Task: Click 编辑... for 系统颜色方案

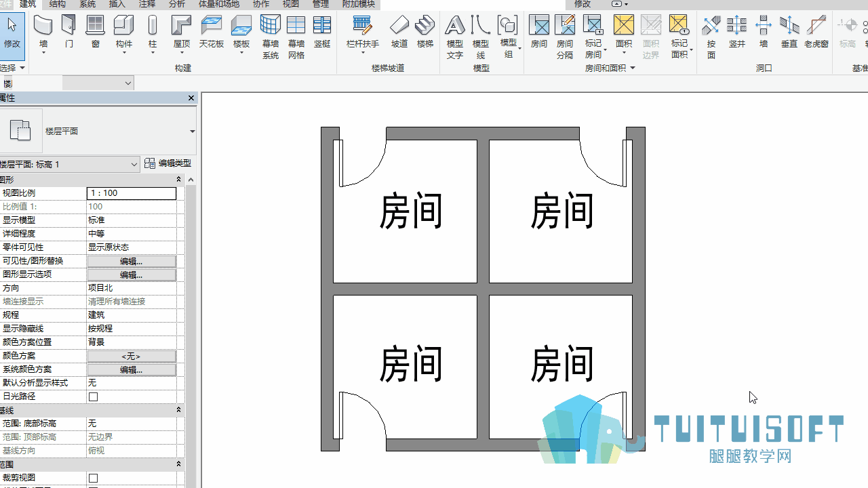Action: tap(132, 369)
